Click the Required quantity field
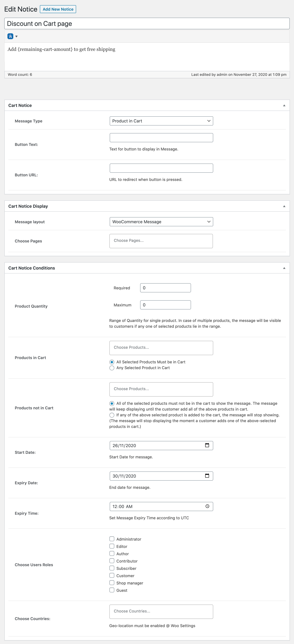This screenshot has width=294, height=644. [x=165, y=288]
